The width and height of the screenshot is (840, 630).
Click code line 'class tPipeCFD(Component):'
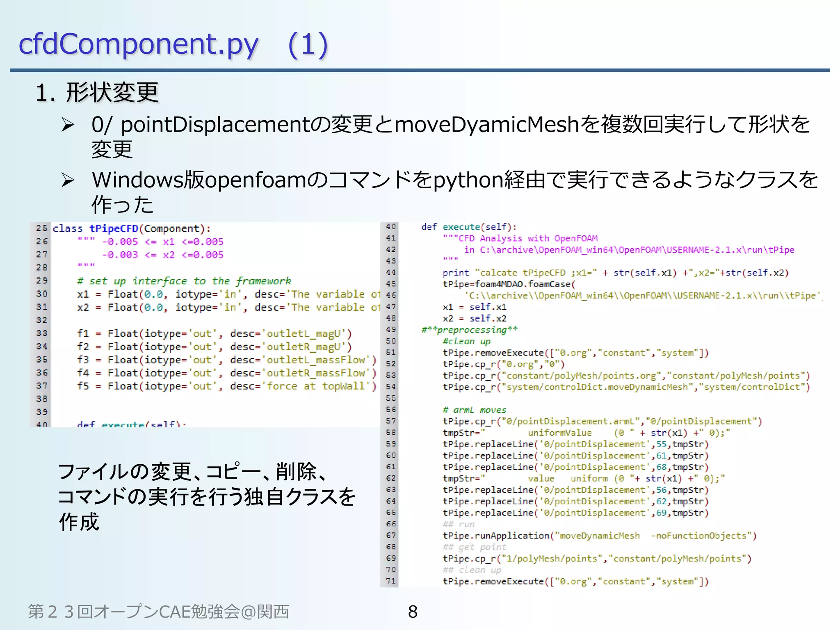[x=132, y=228]
